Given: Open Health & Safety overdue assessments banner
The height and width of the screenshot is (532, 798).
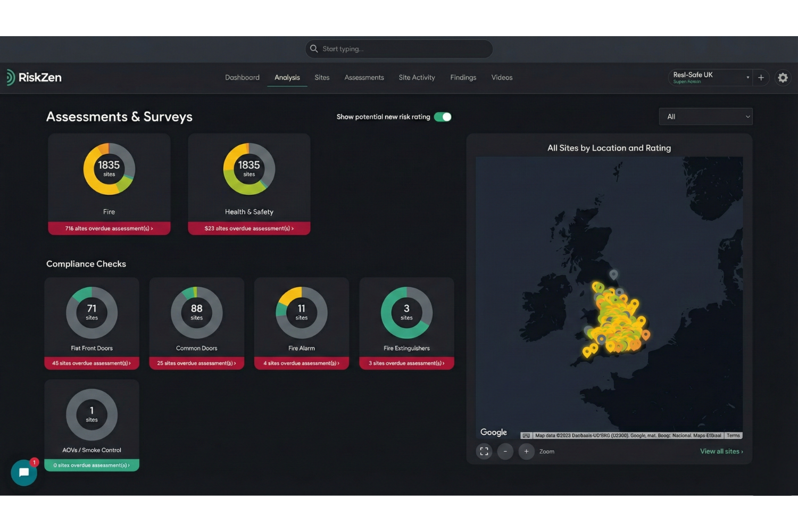Looking at the screenshot, I should click(x=249, y=228).
